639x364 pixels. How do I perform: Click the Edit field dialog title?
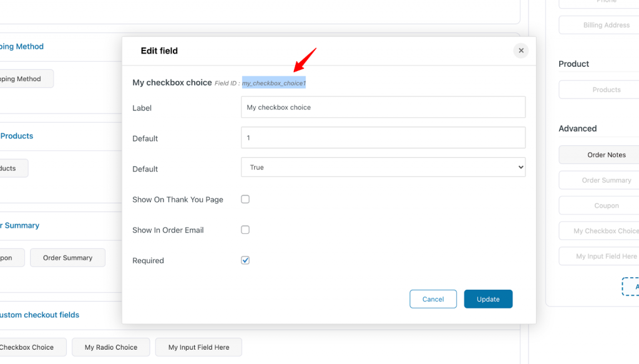click(x=159, y=51)
